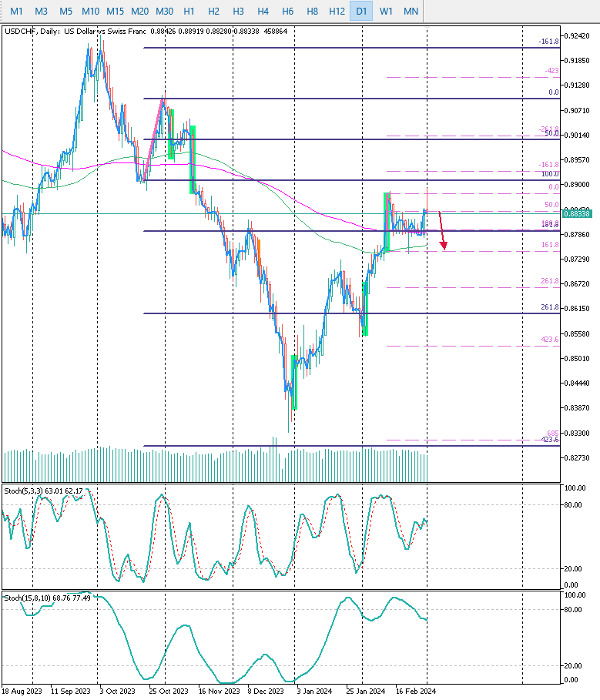Choose the H3 timeframe button
This screenshot has width=600, height=700.
[239, 11]
